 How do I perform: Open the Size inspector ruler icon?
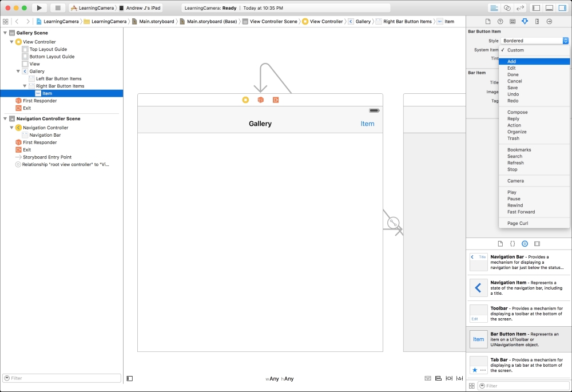pyautogui.click(x=537, y=21)
